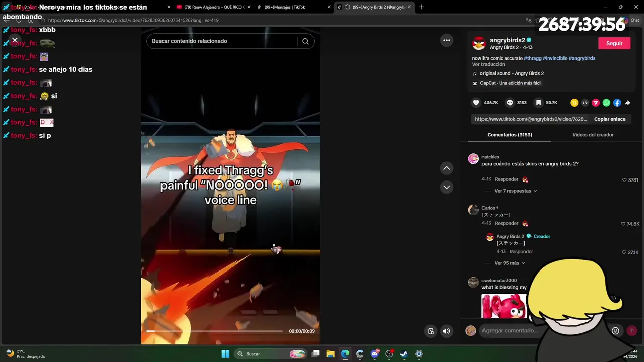644x362 pixels.
Task: Save video with the bookmark icon
Action: pos(538,103)
